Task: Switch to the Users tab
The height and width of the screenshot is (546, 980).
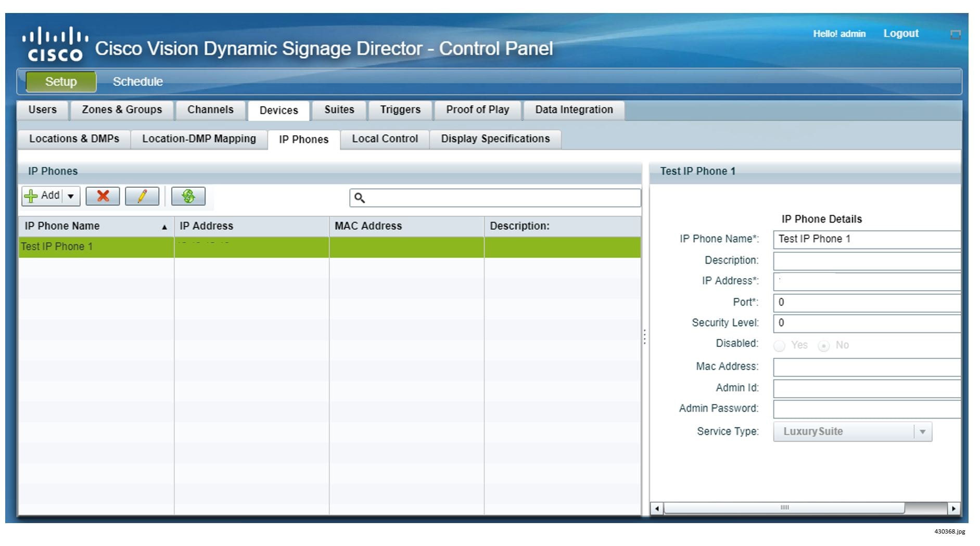Action: (43, 110)
